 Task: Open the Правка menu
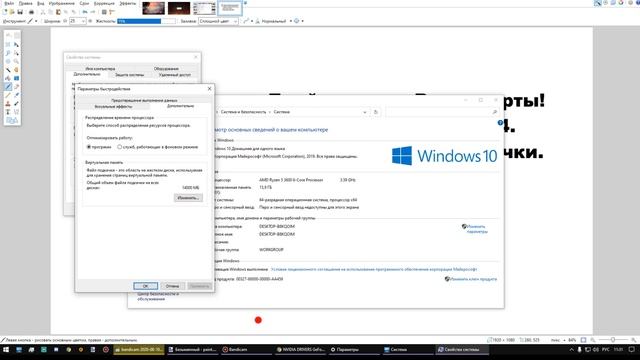(25, 3)
